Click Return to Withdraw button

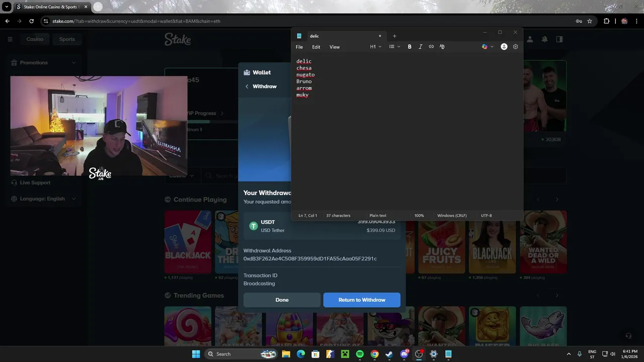362,300
